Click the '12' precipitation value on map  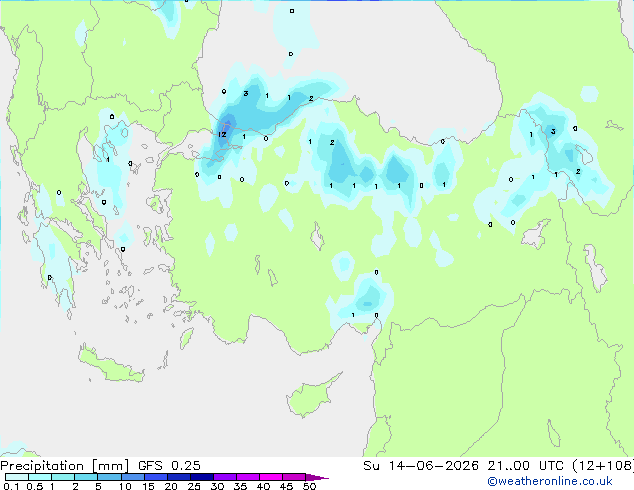222,134
